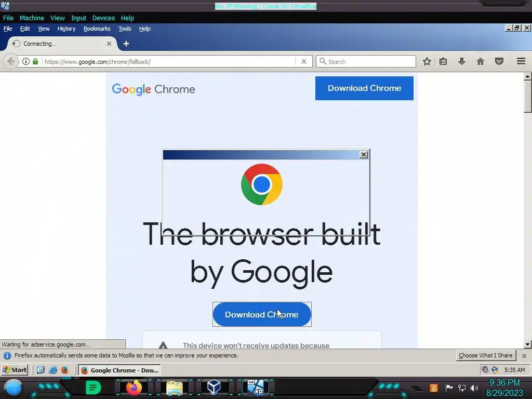Open Firefox History menu
This screenshot has width=532, height=399.
(66, 29)
